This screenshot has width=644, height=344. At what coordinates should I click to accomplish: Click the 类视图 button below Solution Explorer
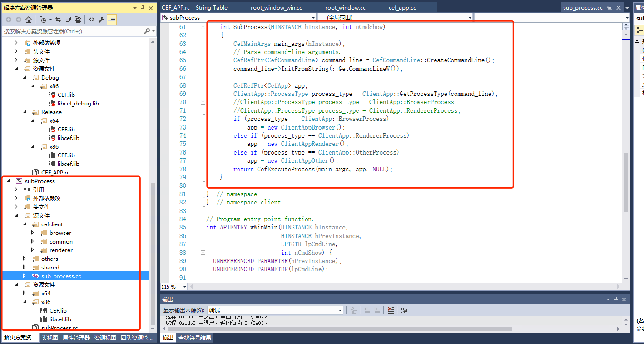[x=49, y=338]
